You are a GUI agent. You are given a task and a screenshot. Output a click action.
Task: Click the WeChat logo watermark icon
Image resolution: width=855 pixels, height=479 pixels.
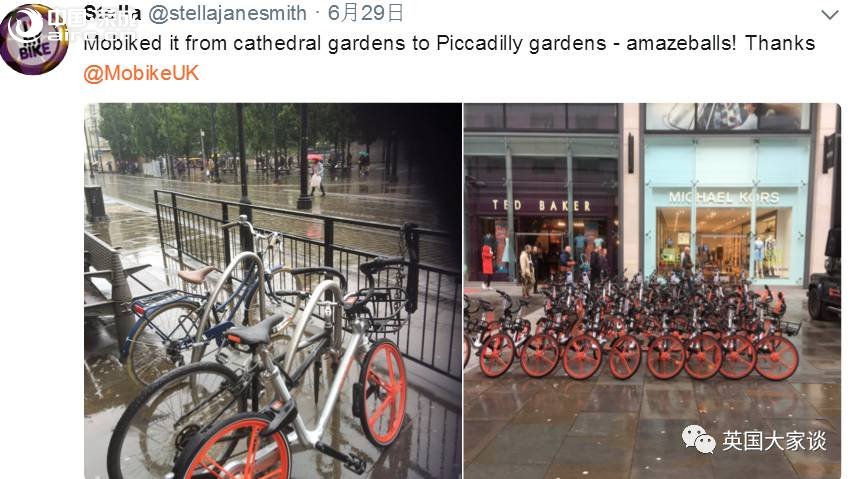pos(699,440)
